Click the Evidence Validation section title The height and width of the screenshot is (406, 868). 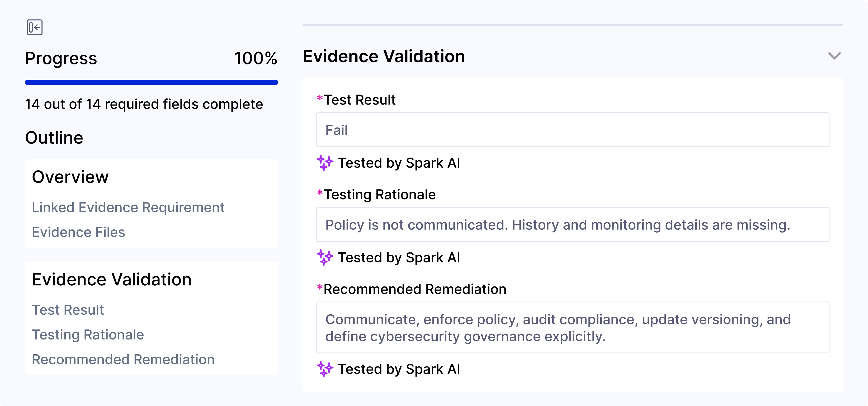[384, 56]
